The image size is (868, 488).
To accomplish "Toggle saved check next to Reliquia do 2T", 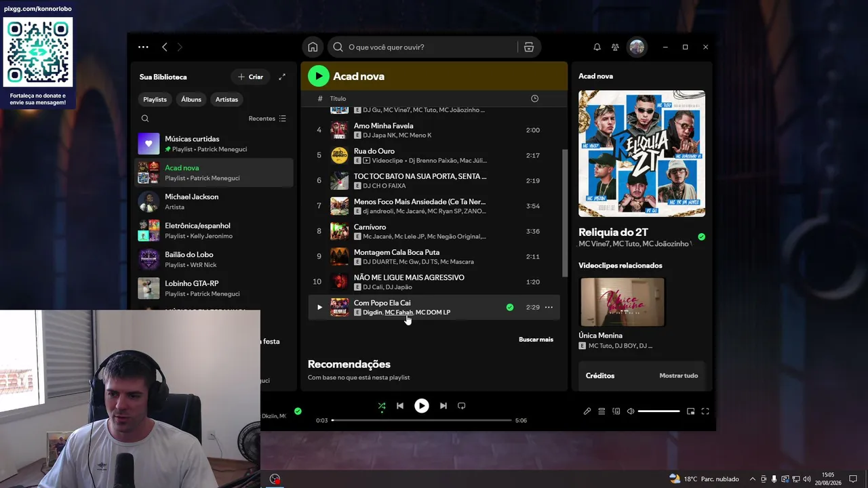I will pos(701,237).
